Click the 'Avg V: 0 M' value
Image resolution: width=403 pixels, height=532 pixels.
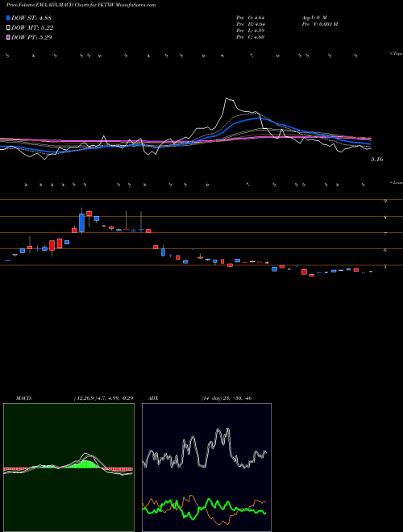point(314,18)
